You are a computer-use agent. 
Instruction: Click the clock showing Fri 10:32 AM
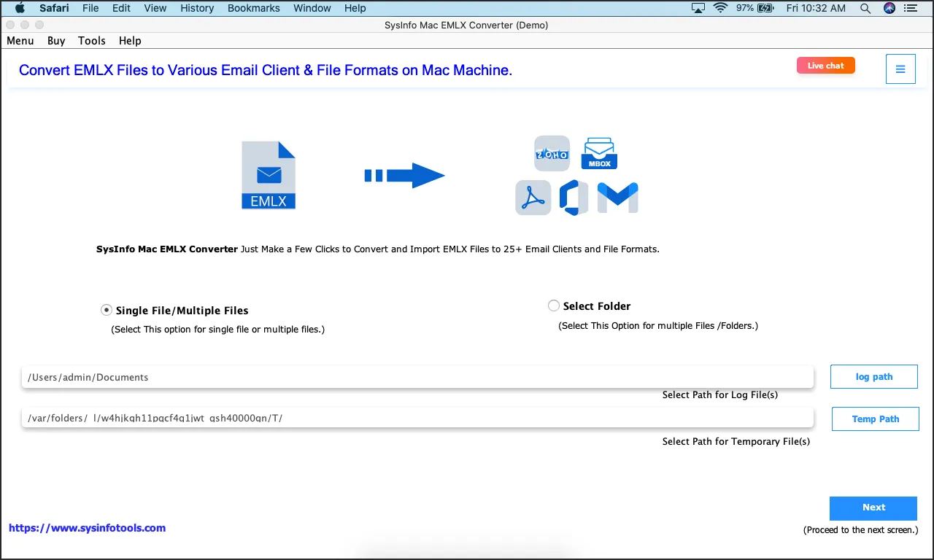[817, 8]
